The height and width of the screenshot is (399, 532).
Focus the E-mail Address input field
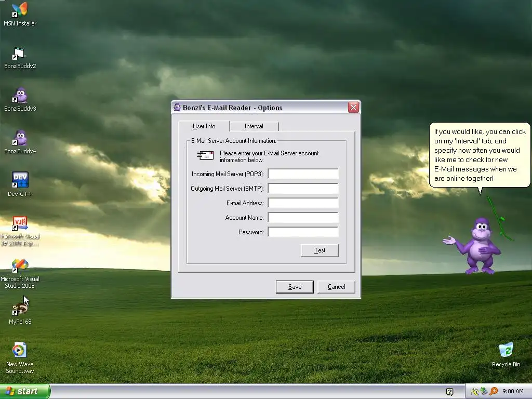(303, 203)
